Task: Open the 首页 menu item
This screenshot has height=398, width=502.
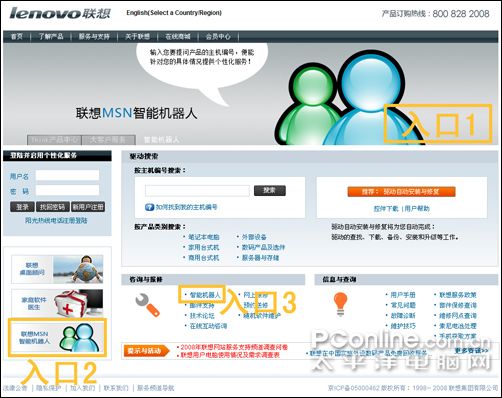Action: pos(17,36)
